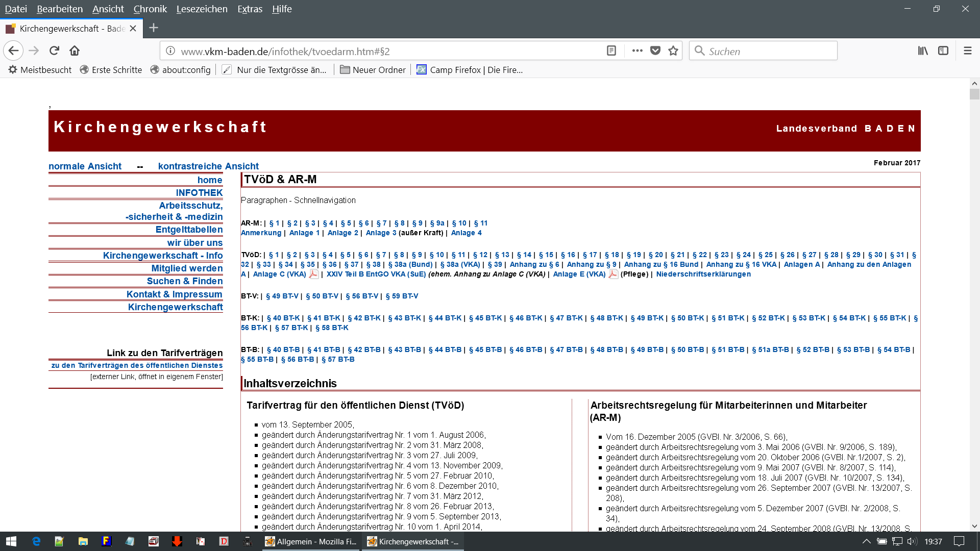Toggle the sidebars icon
980x551 pixels.
point(943,51)
